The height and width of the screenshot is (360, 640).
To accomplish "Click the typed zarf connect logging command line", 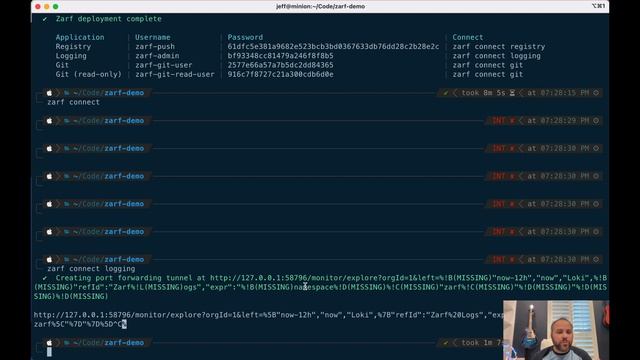I will [91, 269].
